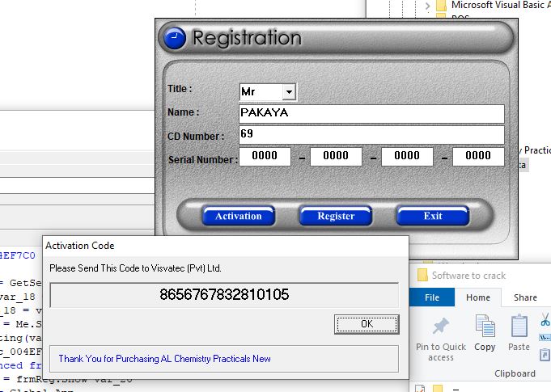The width and height of the screenshot is (551, 392).
Task: Click the Activation Code dialog title bar
Action: pyautogui.click(x=225, y=246)
